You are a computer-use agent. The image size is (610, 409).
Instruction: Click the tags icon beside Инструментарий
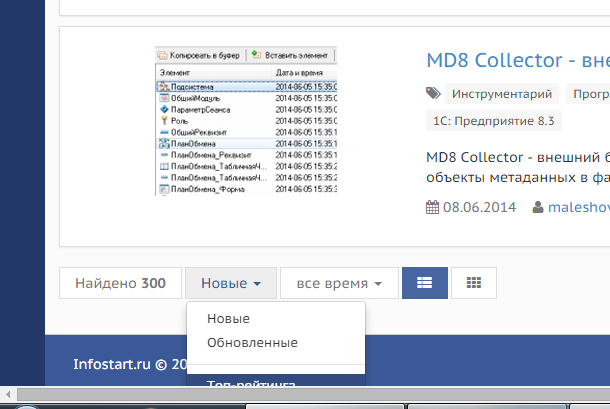[x=433, y=93]
